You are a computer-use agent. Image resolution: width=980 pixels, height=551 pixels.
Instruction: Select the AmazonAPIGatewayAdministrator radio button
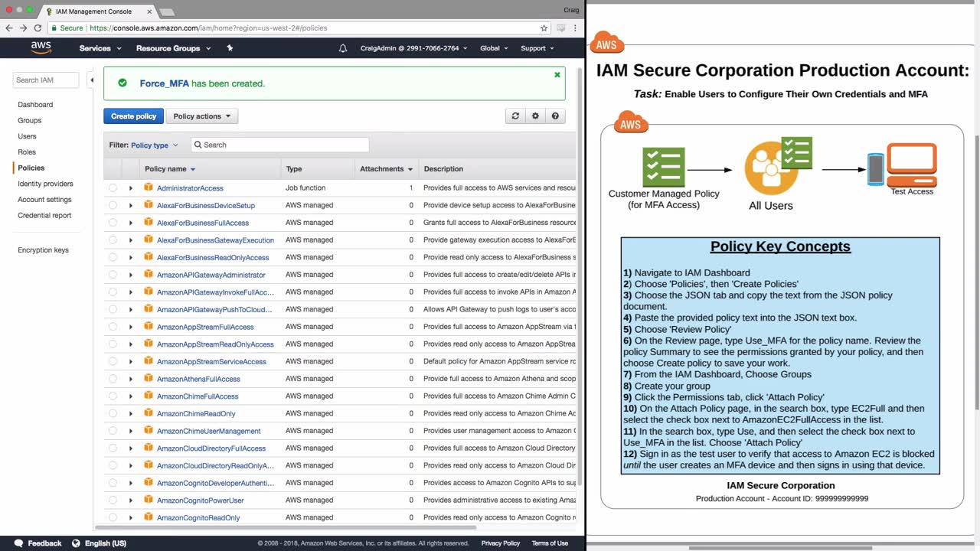coord(113,275)
